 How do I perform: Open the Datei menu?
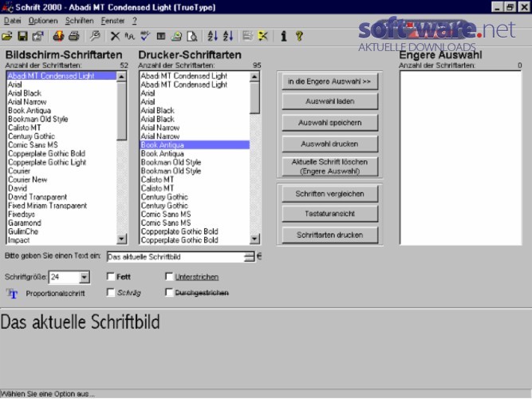point(12,21)
